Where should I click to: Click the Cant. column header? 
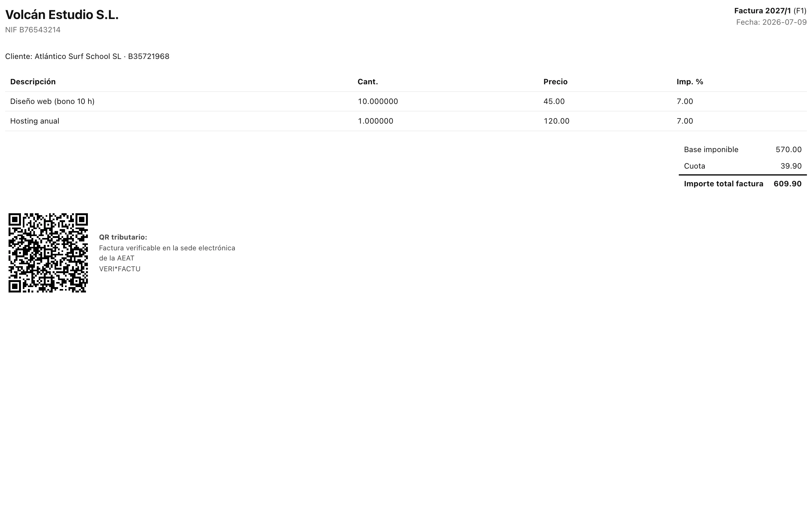(368, 82)
